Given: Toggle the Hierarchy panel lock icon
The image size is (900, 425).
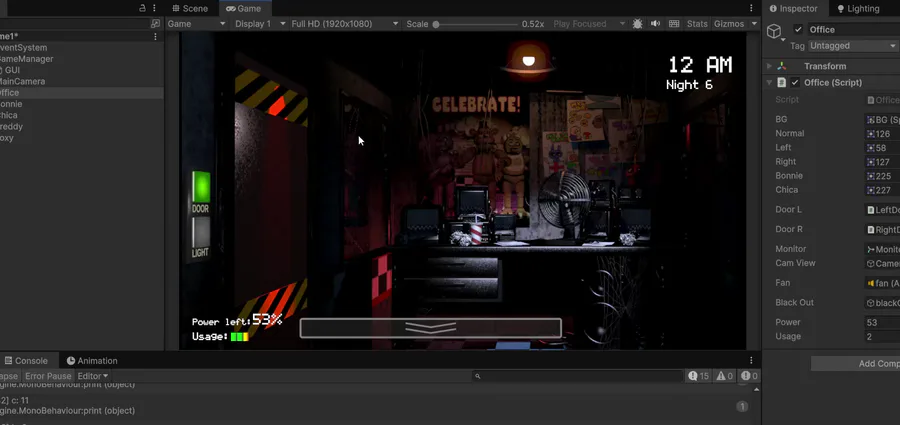Looking at the screenshot, I should tap(142, 8).
